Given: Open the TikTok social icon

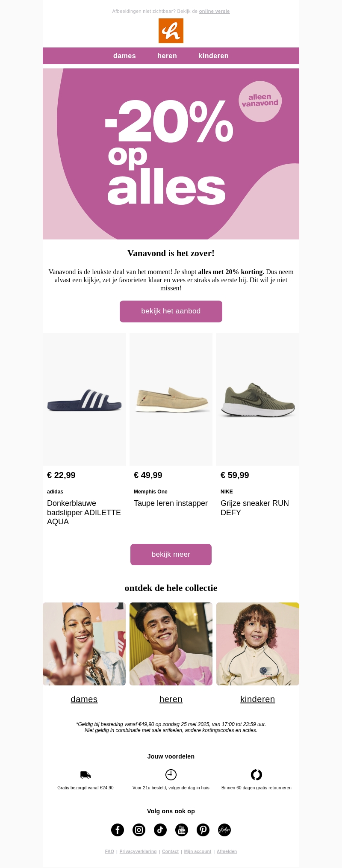Looking at the screenshot, I should [160, 830].
